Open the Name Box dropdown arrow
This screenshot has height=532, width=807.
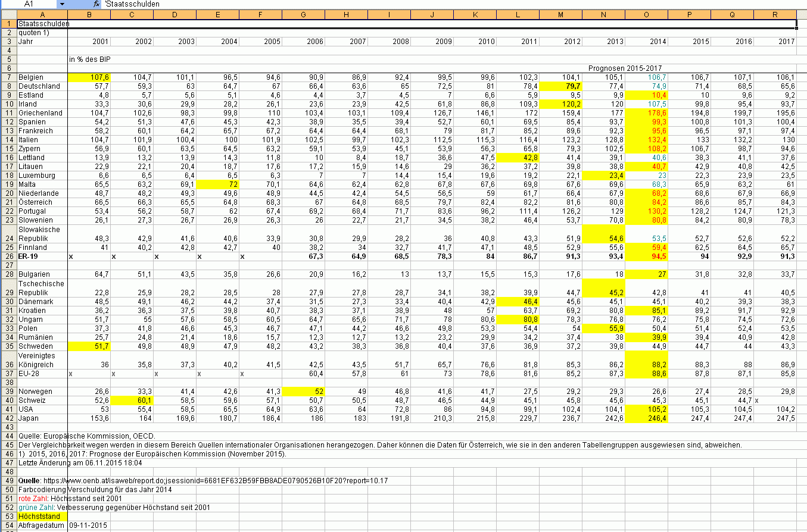click(x=62, y=4)
